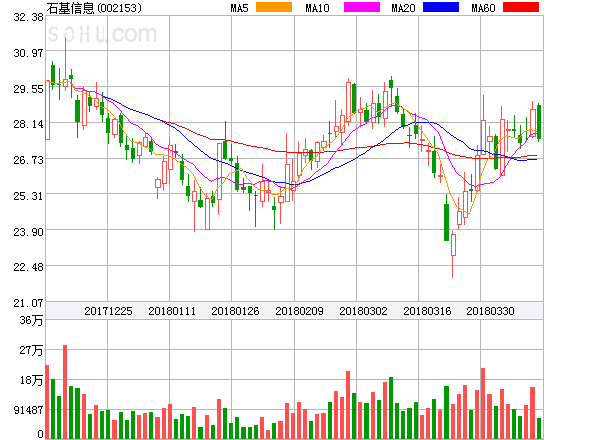The image size is (600, 440).
Task: Click the tallest red volume bar
Action: (x=65, y=392)
